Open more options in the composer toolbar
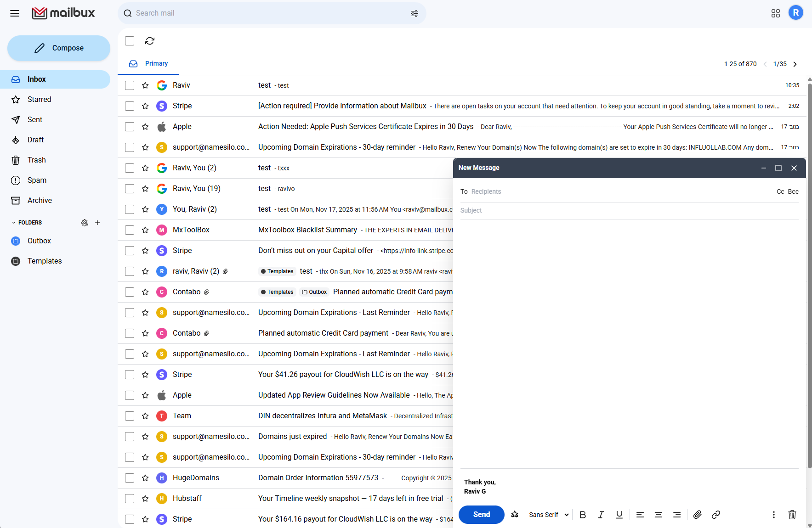812x528 pixels. [x=773, y=515]
